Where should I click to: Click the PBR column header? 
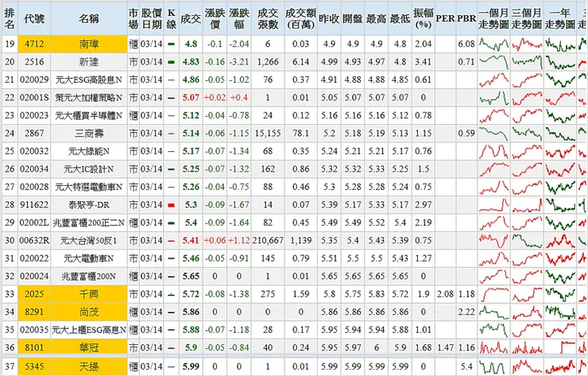point(466,19)
